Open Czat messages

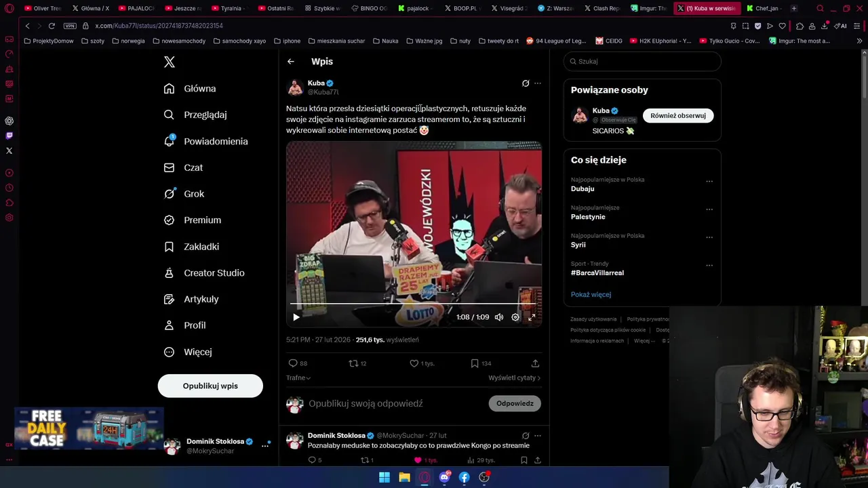tap(183, 167)
